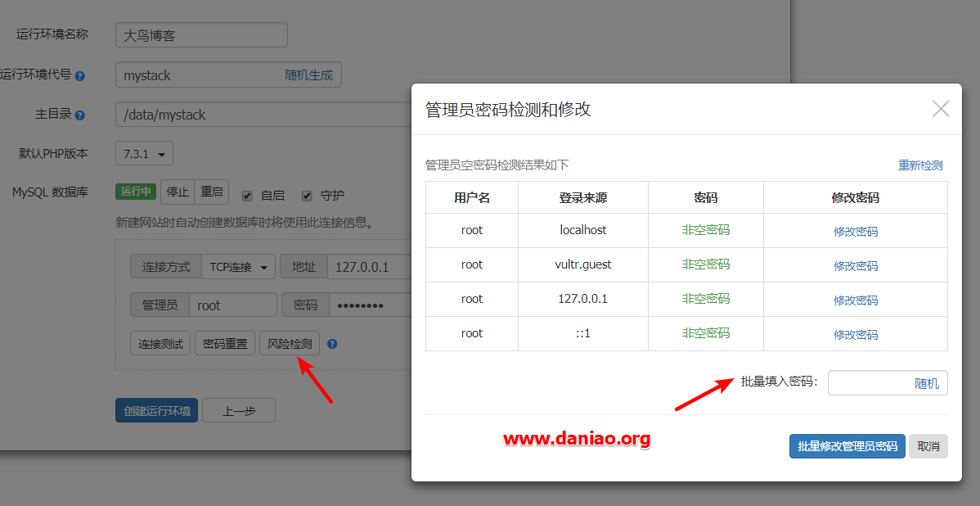Click 随机 link in batch password field
This screenshot has height=506, width=980.
click(x=927, y=384)
